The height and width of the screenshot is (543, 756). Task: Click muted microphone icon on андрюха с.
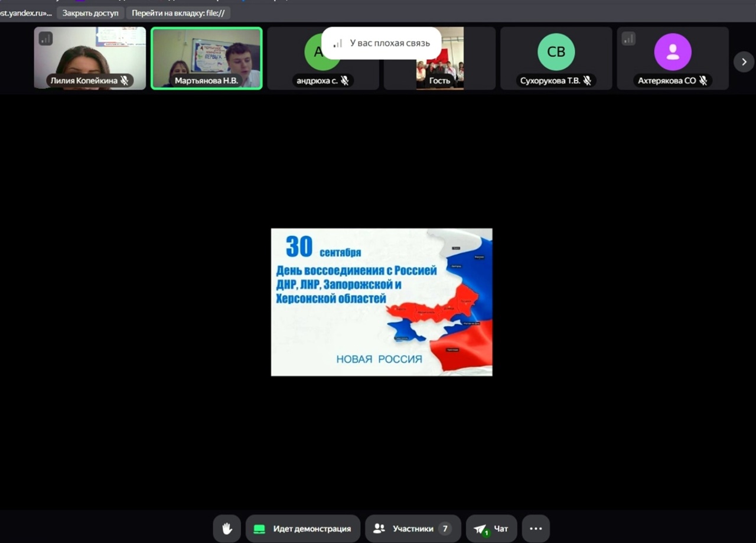pyautogui.click(x=345, y=81)
